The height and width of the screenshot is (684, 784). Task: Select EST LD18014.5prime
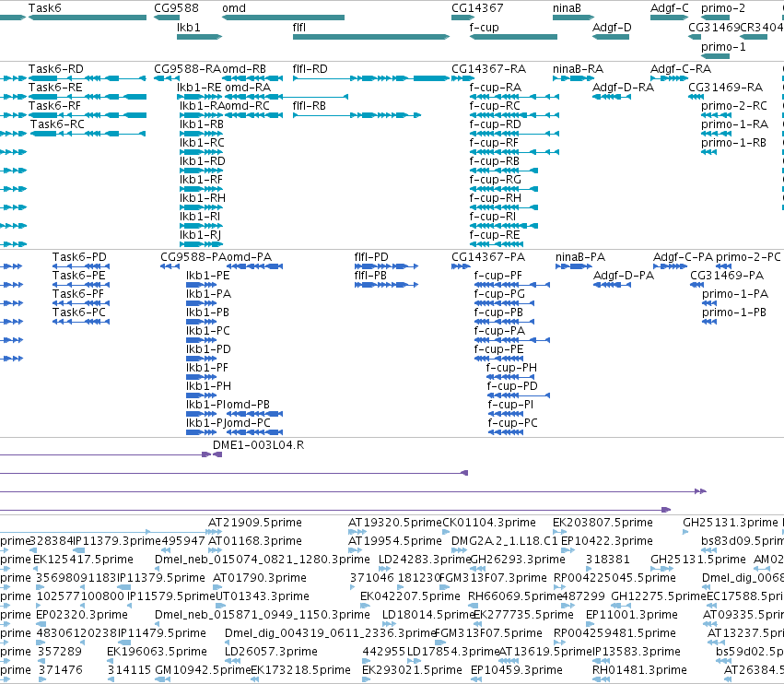388,624
